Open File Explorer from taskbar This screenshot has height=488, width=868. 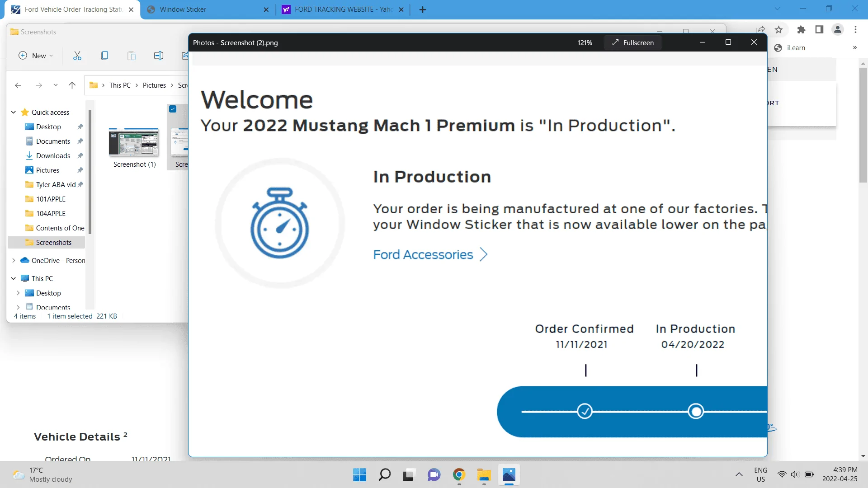pyautogui.click(x=484, y=474)
